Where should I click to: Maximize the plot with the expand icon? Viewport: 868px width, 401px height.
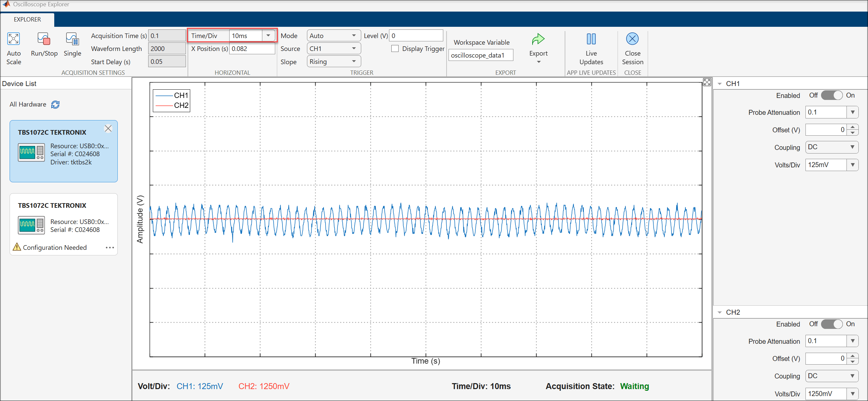coord(707,82)
